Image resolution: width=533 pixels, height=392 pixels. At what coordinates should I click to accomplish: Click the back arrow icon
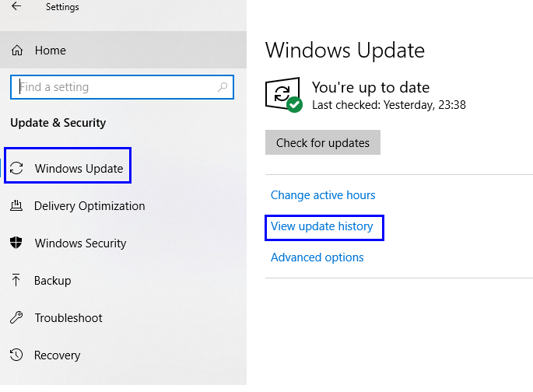(x=16, y=5)
